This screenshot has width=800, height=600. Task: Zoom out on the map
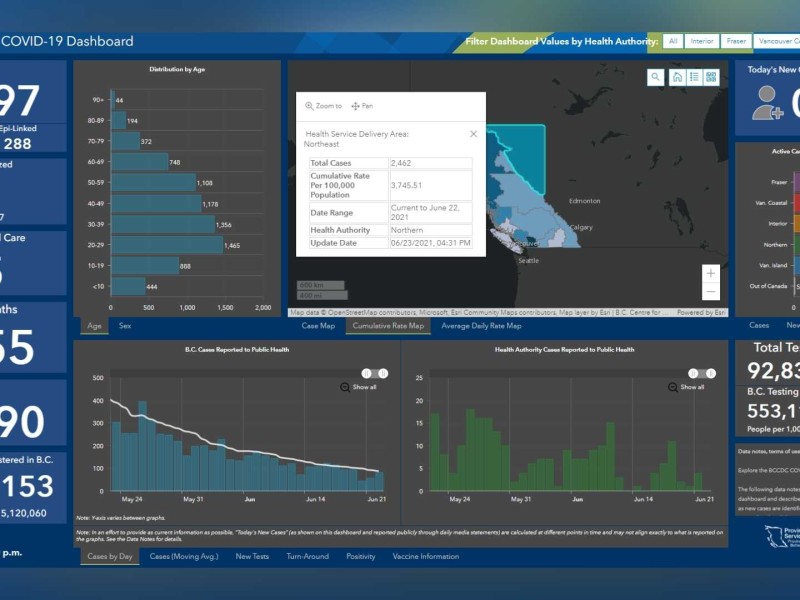[710, 291]
